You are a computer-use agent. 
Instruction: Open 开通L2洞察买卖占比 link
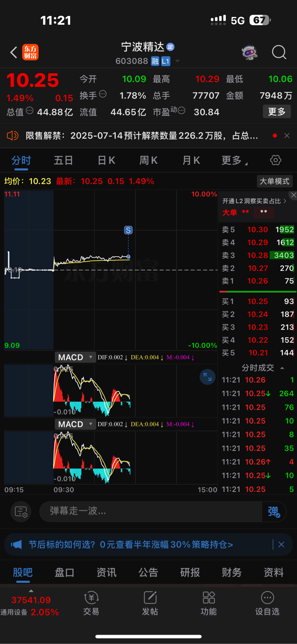(x=254, y=201)
